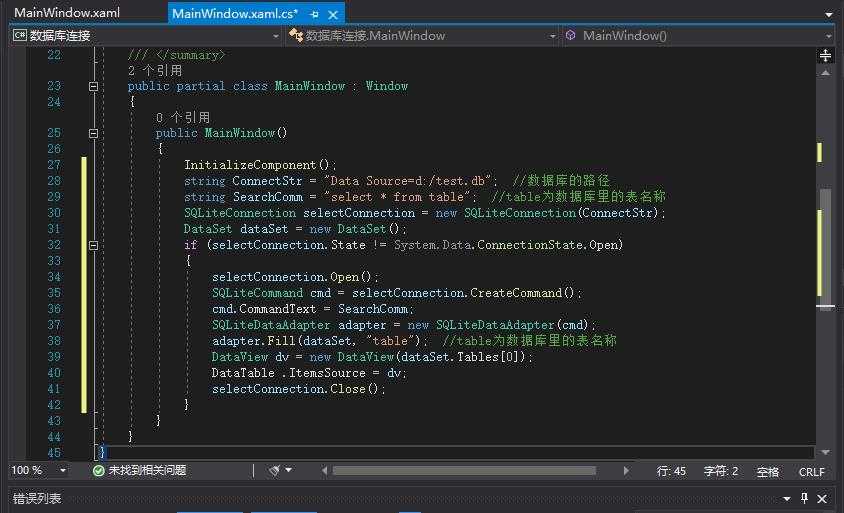Pin the 错误列表 panel

(804, 498)
